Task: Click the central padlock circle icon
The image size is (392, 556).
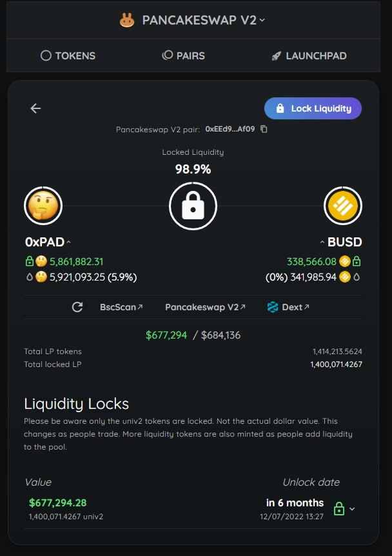Action: pos(193,206)
